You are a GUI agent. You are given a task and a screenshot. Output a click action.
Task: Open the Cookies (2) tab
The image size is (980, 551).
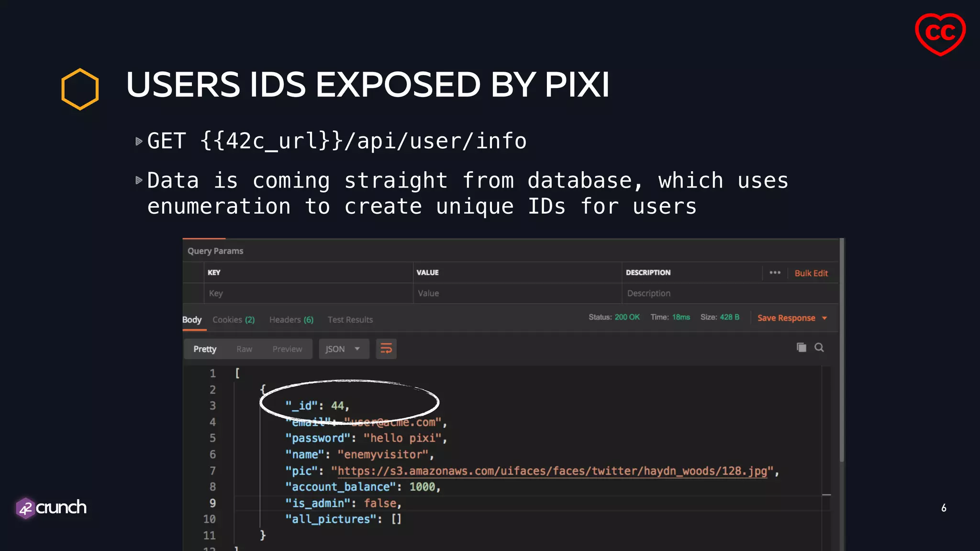pyautogui.click(x=234, y=320)
